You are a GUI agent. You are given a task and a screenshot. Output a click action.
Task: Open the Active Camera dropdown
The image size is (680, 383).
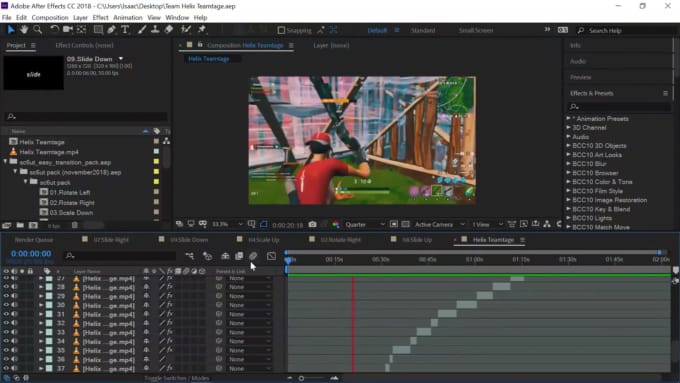pos(439,224)
